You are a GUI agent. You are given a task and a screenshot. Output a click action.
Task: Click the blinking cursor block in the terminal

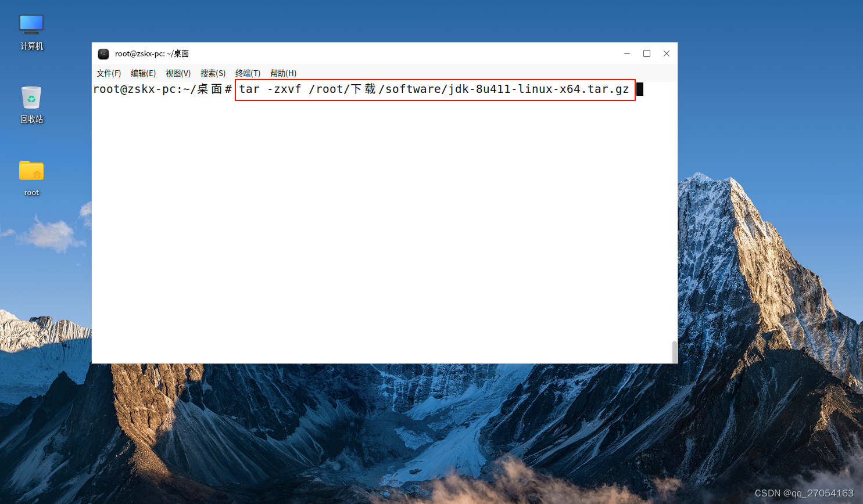639,89
